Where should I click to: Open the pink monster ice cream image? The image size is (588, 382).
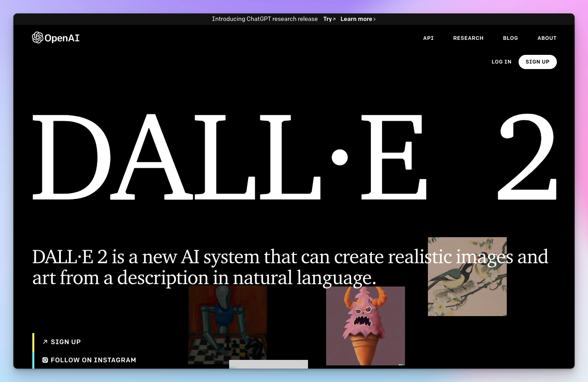(x=366, y=326)
